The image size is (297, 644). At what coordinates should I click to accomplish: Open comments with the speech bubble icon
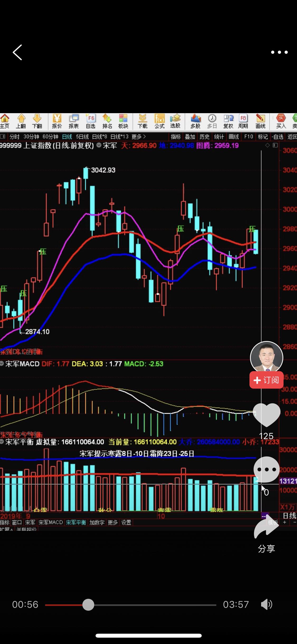pyautogui.click(x=266, y=470)
